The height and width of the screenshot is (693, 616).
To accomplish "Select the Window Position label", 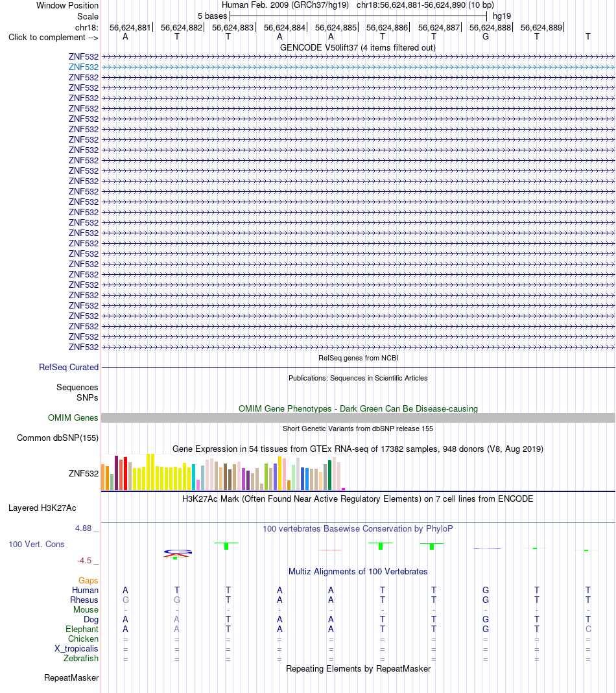I will (x=67, y=6).
